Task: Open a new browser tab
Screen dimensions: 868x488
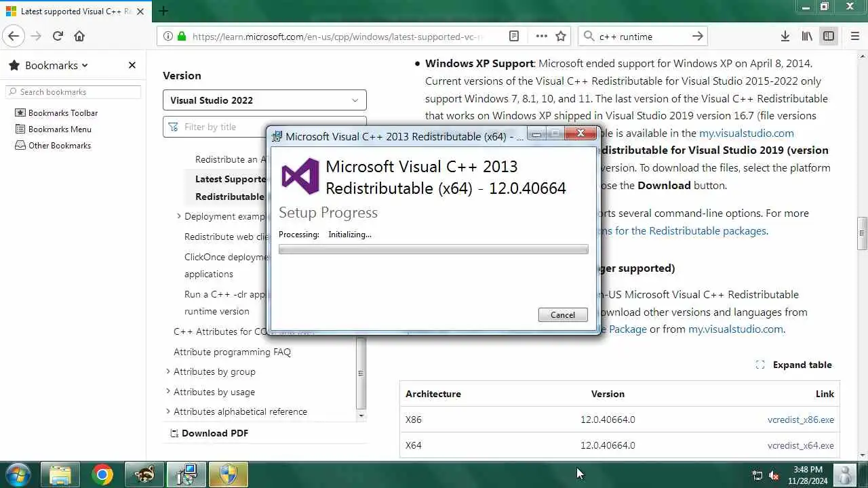Action: 163,11
